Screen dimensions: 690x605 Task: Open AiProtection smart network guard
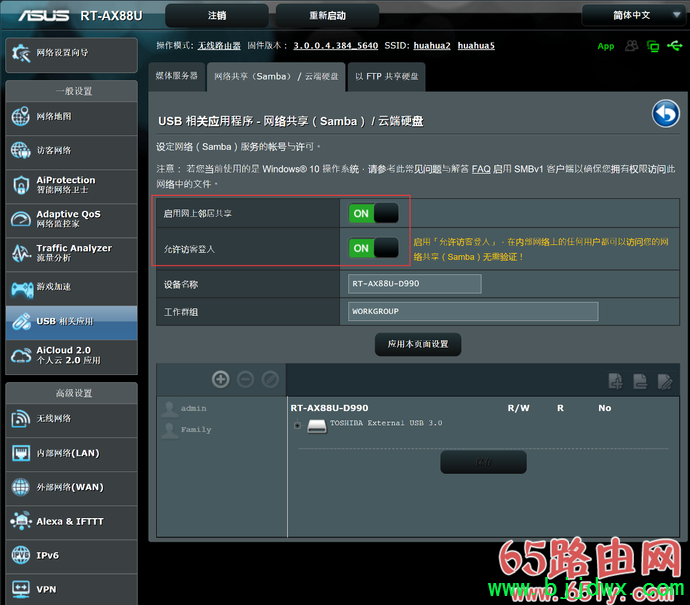click(x=71, y=185)
